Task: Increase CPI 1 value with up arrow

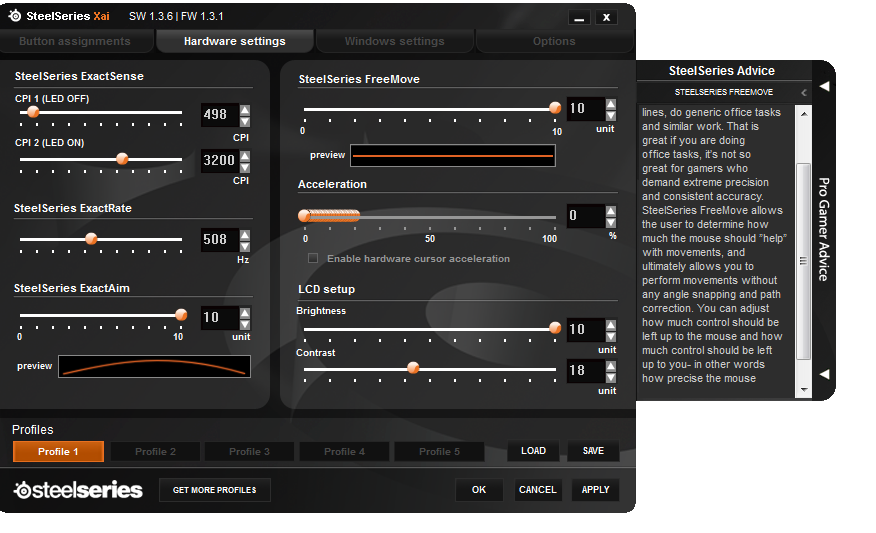Action: pyautogui.click(x=246, y=109)
